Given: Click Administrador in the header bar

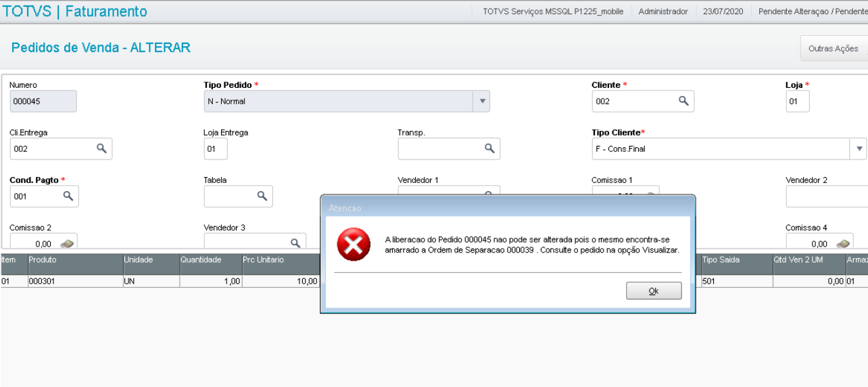Looking at the screenshot, I should pyautogui.click(x=663, y=11).
